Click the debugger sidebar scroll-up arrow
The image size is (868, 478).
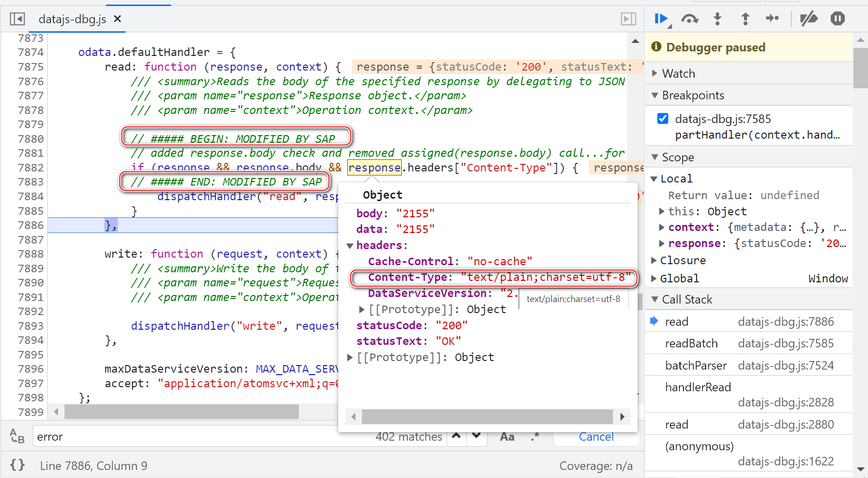pos(860,40)
